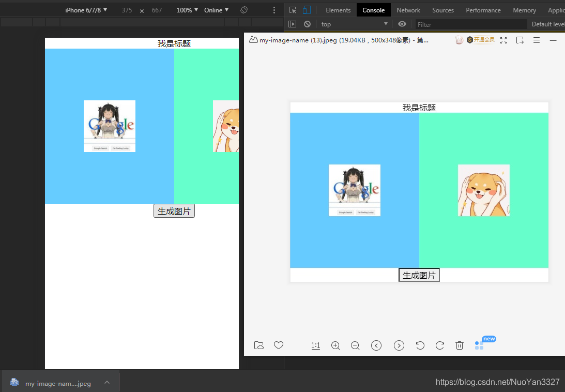
Task: Click the JPG file icon in download bar
Action: (x=14, y=382)
